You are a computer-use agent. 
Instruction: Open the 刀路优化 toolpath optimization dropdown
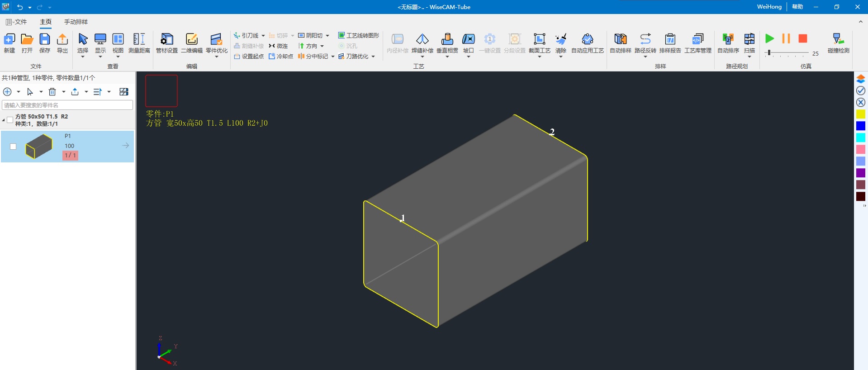[x=373, y=57]
